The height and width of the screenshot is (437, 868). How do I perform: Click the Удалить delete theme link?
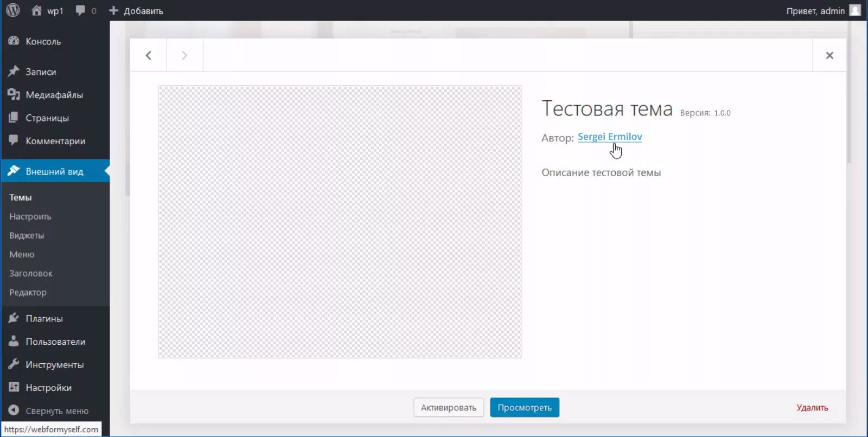point(812,408)
